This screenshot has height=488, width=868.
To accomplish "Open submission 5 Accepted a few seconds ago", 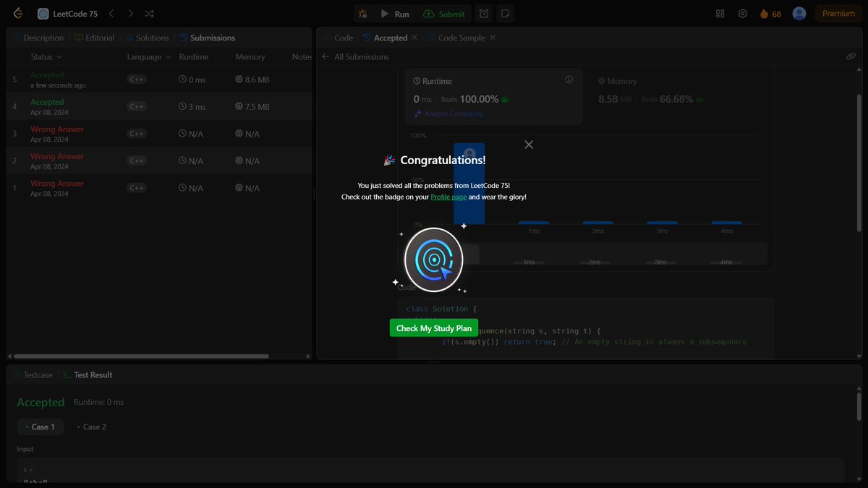I will coord(159,80).
